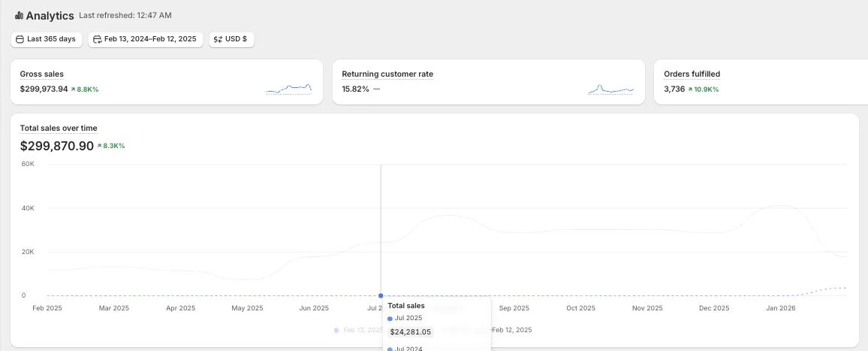Click the $24,281.05 value in the tooltip
868x351 pixels.
[x=411, y=331]
